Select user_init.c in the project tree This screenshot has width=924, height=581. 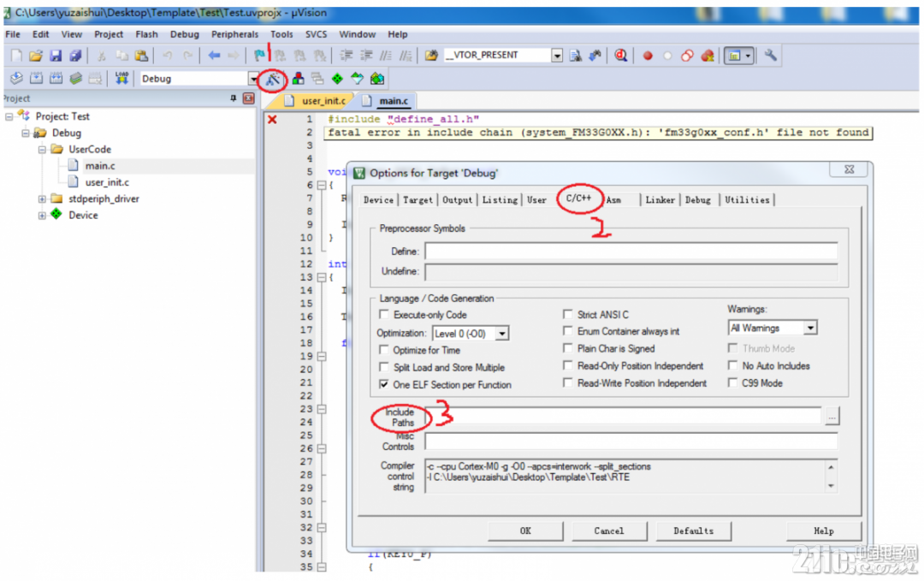(x=107, y=182)
